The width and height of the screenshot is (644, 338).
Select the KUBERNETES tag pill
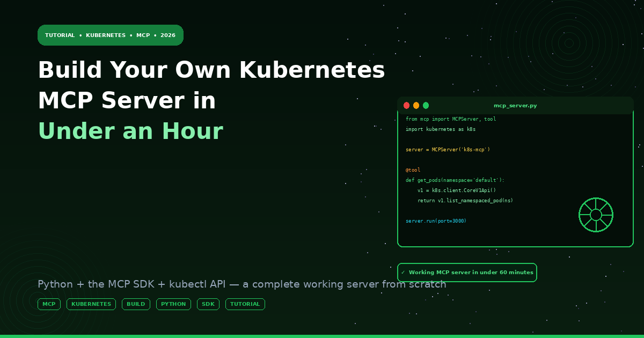pyautogui.click(x=91, y=304)
